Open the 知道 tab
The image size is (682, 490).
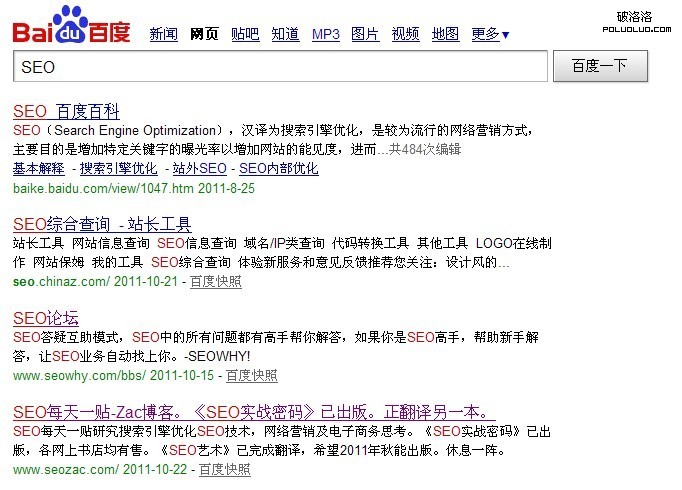coord(285,34)
